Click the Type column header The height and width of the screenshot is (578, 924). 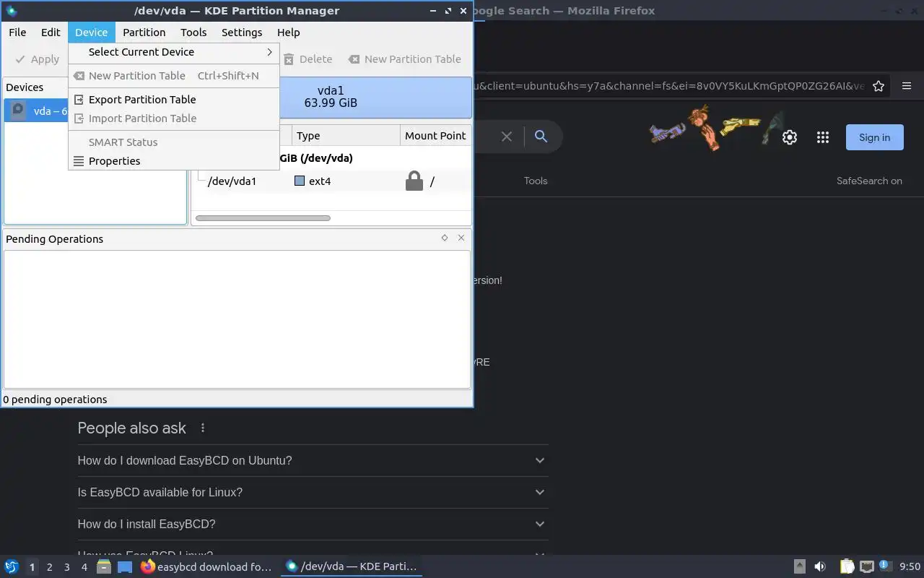346,136
